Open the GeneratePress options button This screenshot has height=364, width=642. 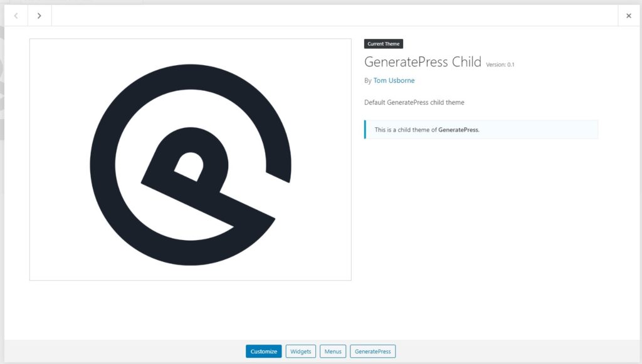[372, 351]
